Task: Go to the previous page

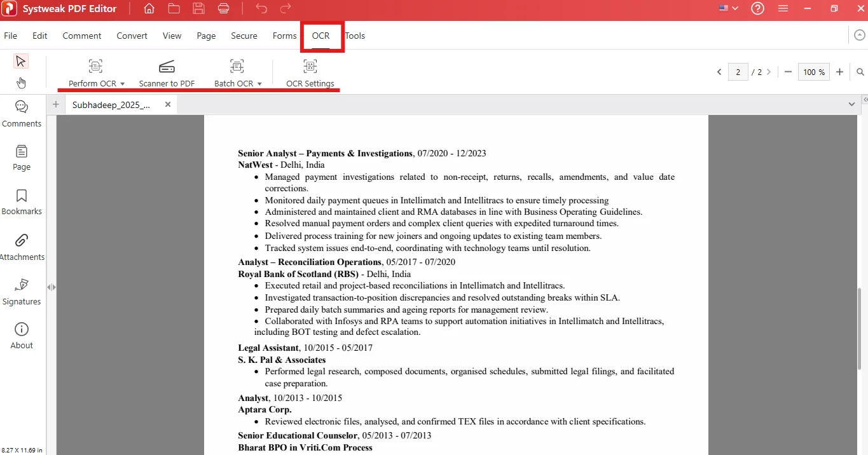Action: click(719, 72)
